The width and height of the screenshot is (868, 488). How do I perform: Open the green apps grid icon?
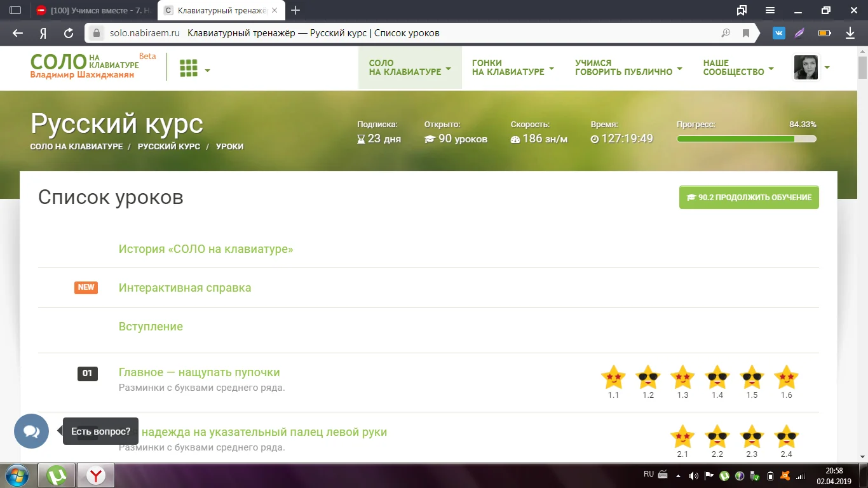[x=189, y=68]
